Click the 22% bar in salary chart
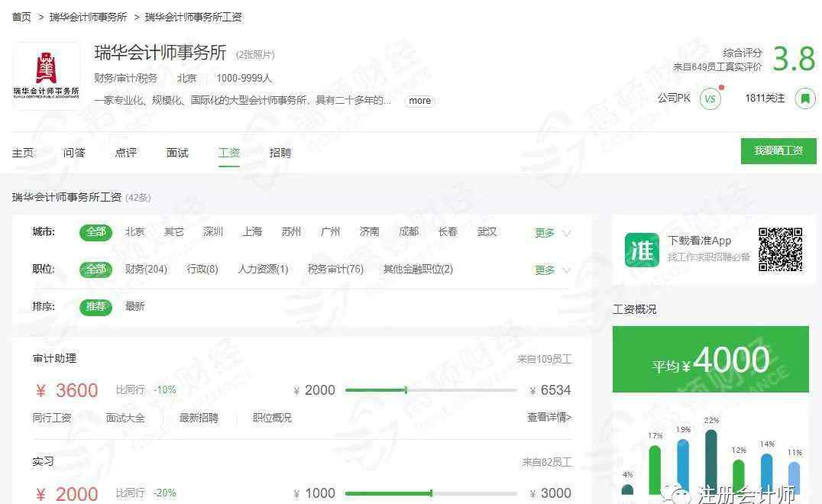The height and width of the screenshot is (504, 822). (711, 461)
